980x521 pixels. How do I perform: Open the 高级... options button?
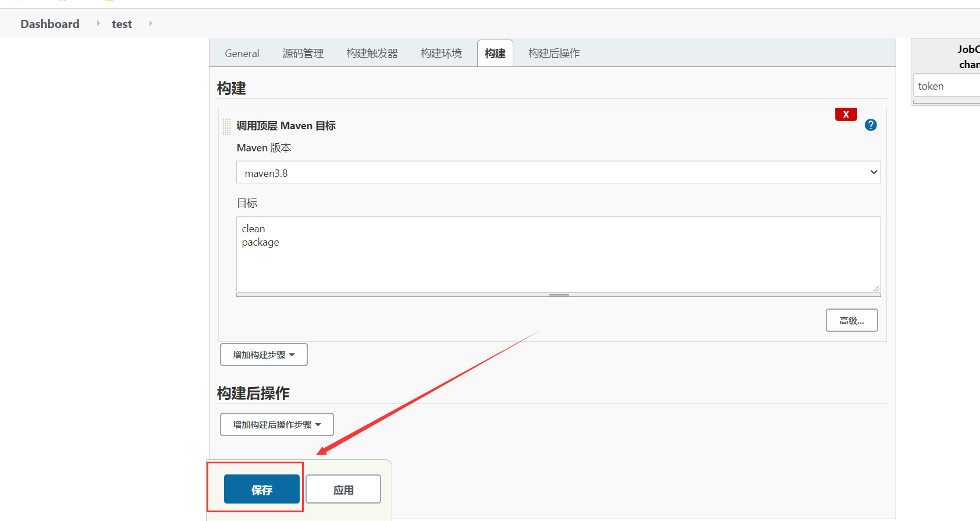tap(852, 320)
